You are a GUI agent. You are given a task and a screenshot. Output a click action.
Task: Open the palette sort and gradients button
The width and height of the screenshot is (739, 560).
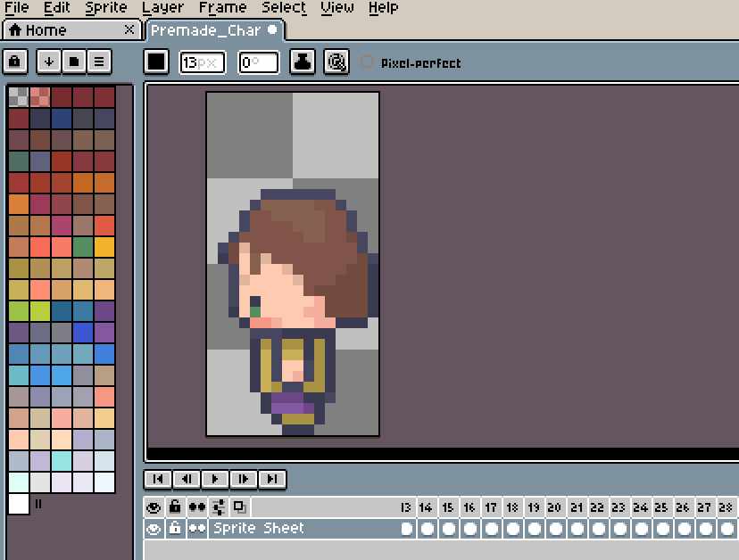(47, 62)
